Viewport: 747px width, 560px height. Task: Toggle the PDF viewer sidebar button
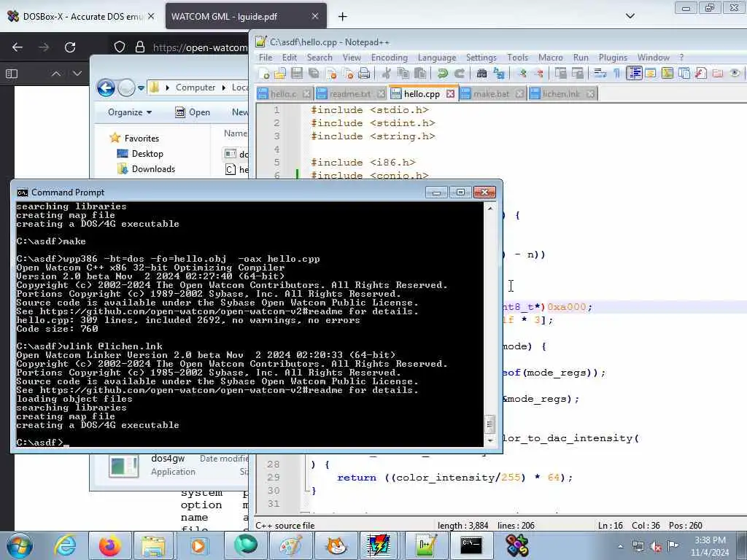(x=12, y=74)
